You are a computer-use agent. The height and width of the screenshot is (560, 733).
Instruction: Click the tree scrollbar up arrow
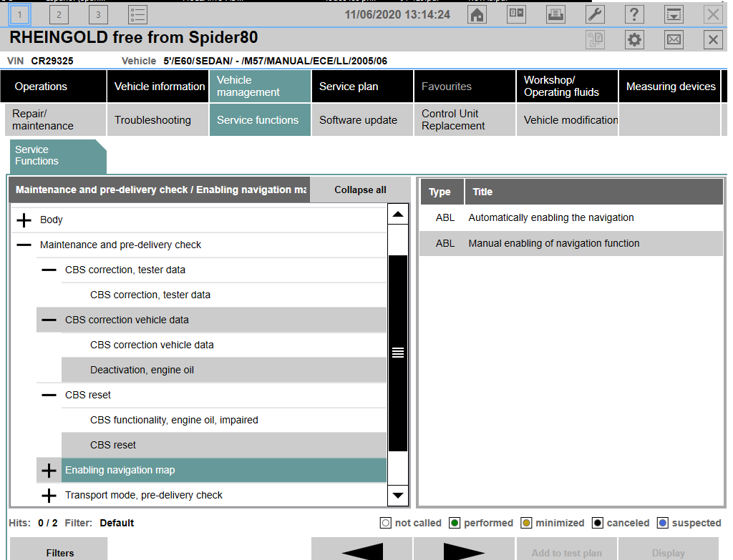pyautogui.click(x=398, y=215)
